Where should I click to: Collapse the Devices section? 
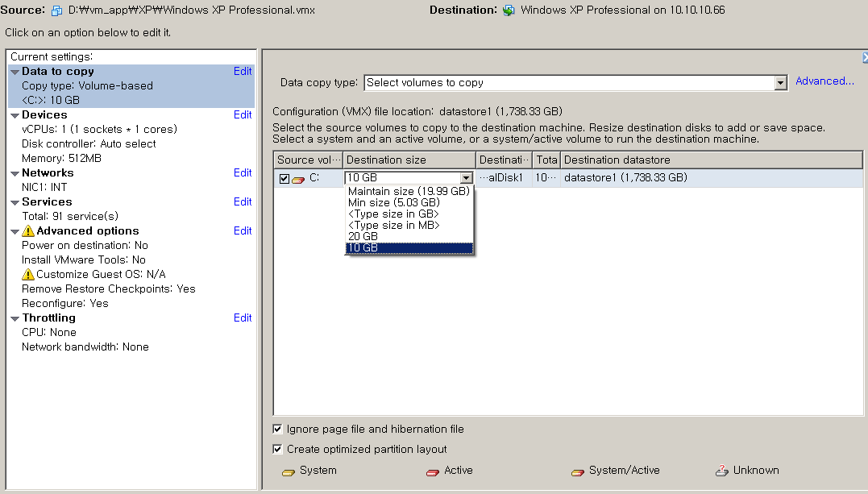[x=15, y=116]
